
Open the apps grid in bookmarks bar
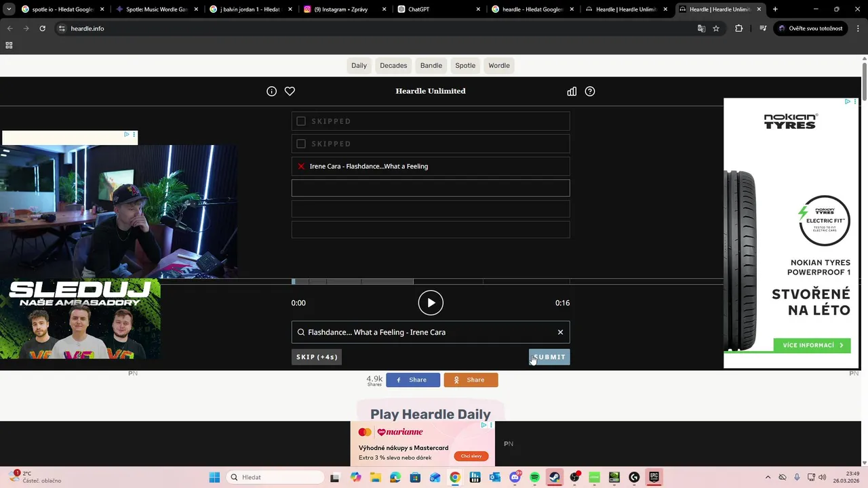(9, 45)
